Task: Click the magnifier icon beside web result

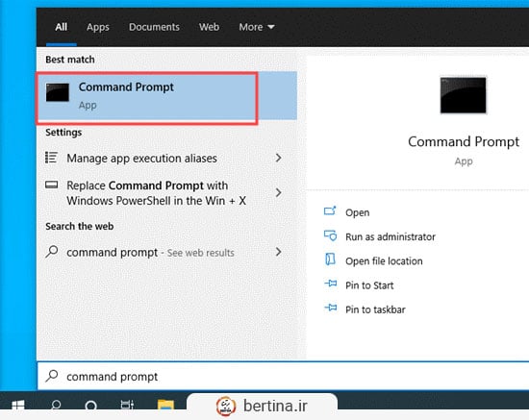Action: [52, 252]
